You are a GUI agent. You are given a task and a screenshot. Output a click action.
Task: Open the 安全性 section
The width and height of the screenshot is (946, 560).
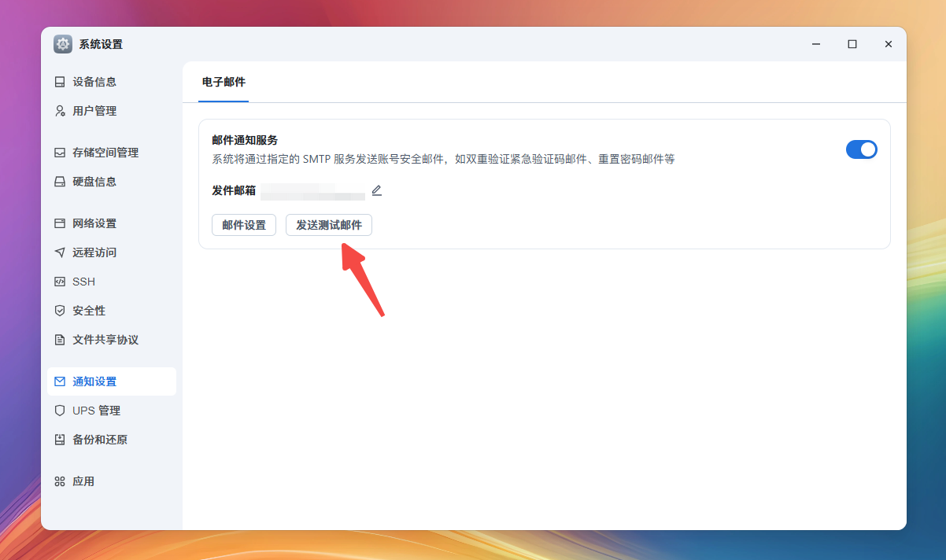tap(89, 310)
